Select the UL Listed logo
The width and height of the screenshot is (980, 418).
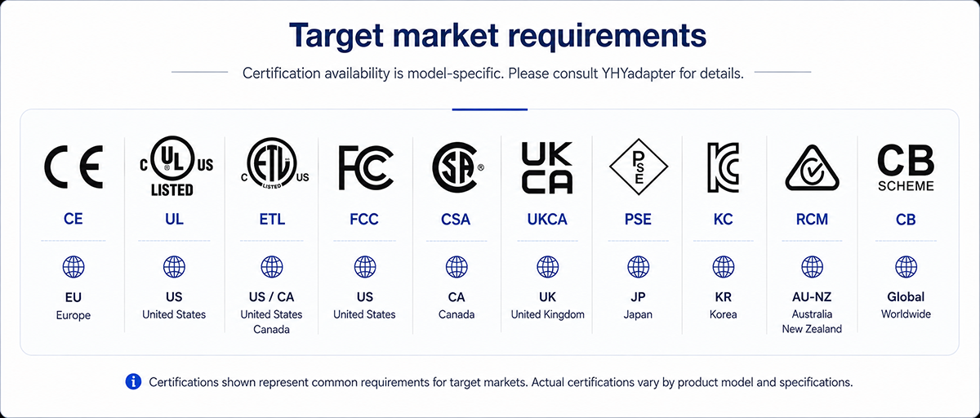click(x=174, y=167)
